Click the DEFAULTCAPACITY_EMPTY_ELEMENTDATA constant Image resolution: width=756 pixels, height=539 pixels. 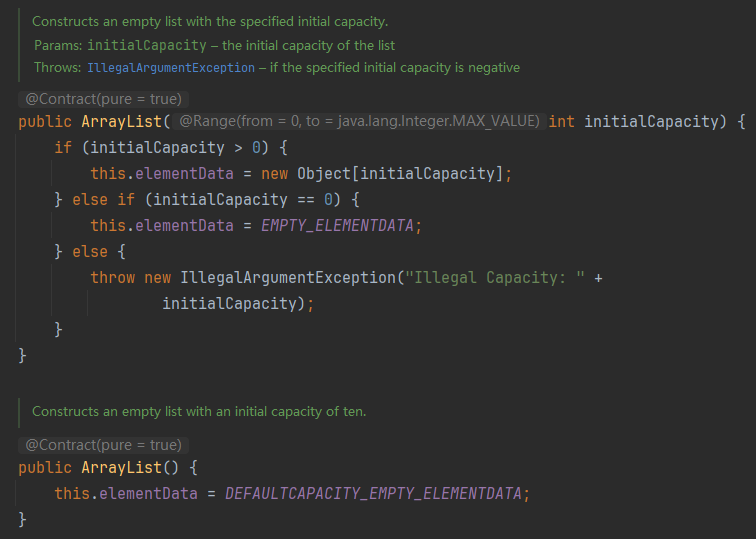point(373,494)
